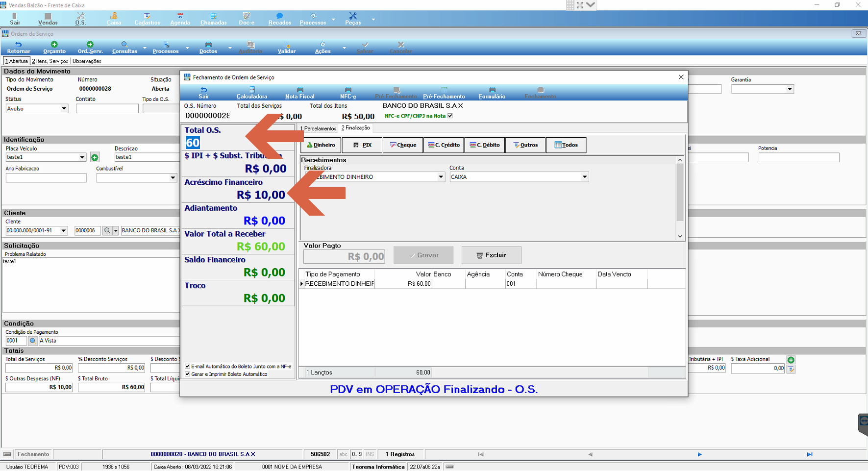Screen dimensions: 868x471
Task: Open the 2 Itens, Serviços tab
Action: pos(50,61)
